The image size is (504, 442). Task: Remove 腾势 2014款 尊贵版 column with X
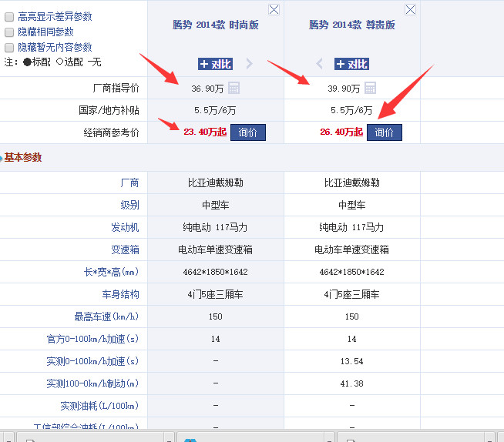pos(410,10)
